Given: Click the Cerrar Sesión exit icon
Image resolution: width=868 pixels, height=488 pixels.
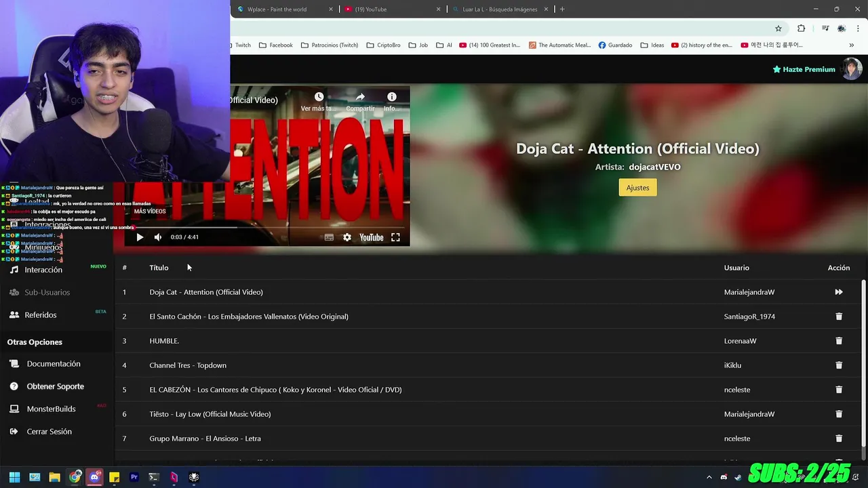Looking at the screenshot, I should (14, 432).
